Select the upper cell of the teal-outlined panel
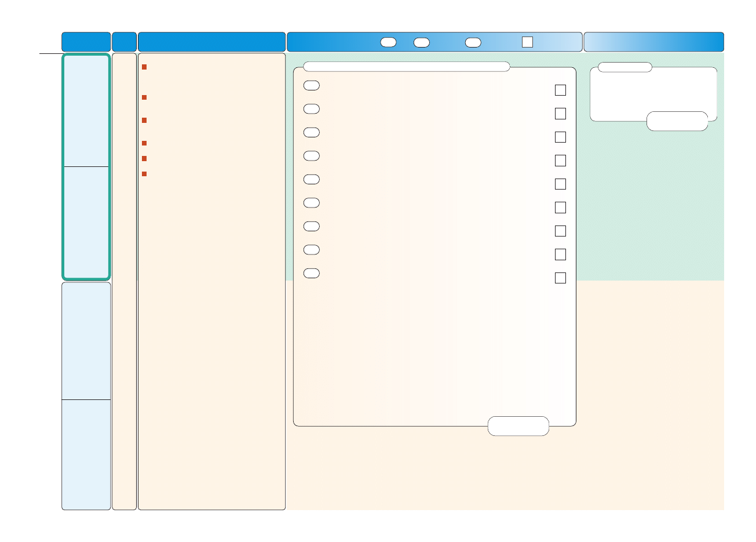The height and width of the screenshot is (542, 756). pyautogui.click(x=86, y=111)
